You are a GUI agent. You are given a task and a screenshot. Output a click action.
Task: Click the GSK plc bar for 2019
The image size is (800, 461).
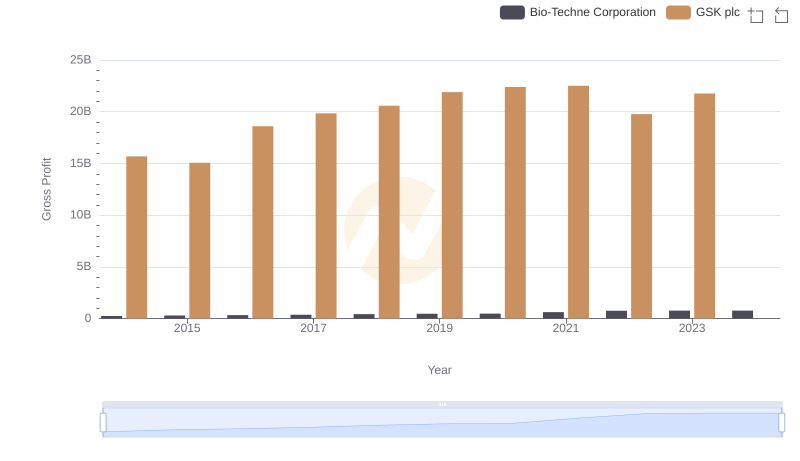(452, 206)
